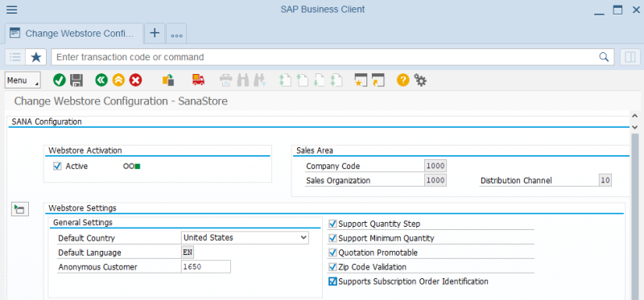Open the tab overflow ellipsis button
Image resolution: width=644 pixels, height=300 pixels.
tap(176, 34)
